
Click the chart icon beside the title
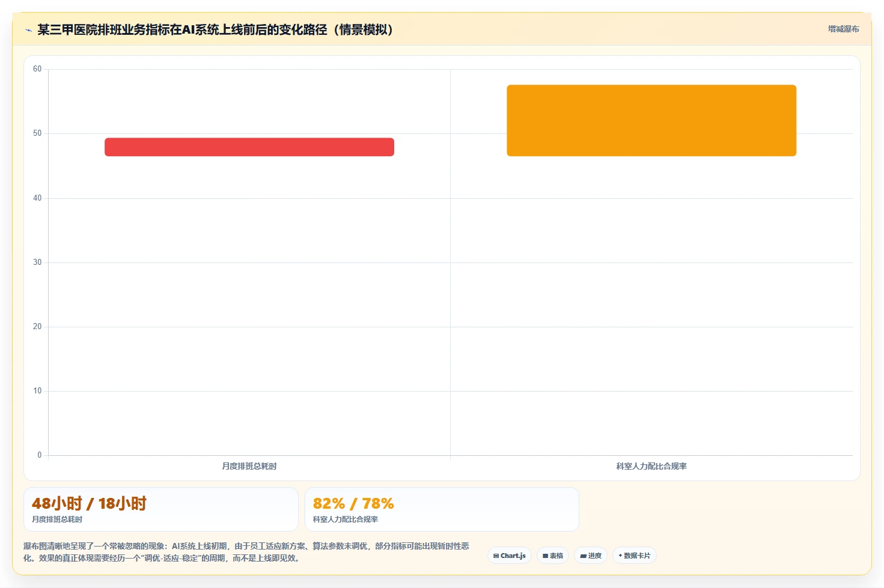point(28,30)
